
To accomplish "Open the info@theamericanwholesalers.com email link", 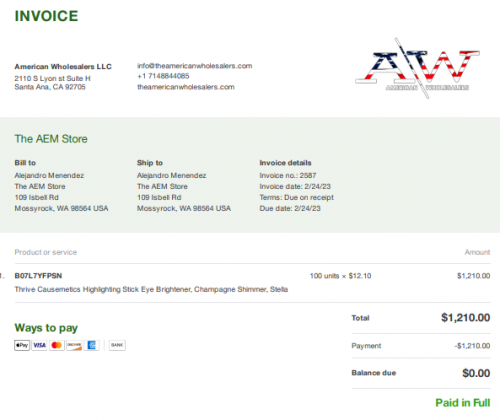I will tap(195, 66).
